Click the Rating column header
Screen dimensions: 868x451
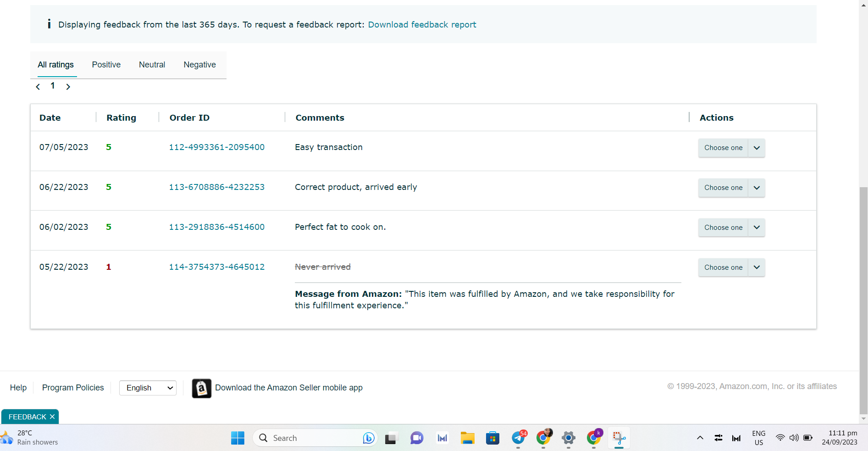pos(122,118)
